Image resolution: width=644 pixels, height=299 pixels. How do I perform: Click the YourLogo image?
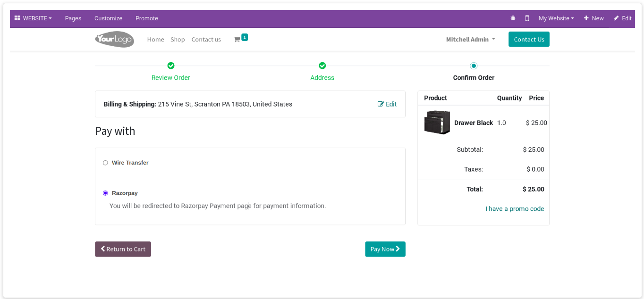click(114, 39)
